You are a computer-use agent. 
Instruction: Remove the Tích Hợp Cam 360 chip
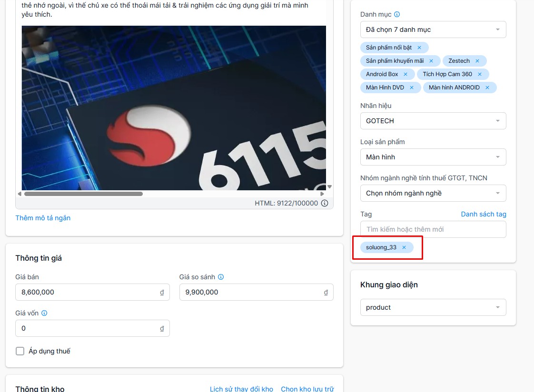480,74
